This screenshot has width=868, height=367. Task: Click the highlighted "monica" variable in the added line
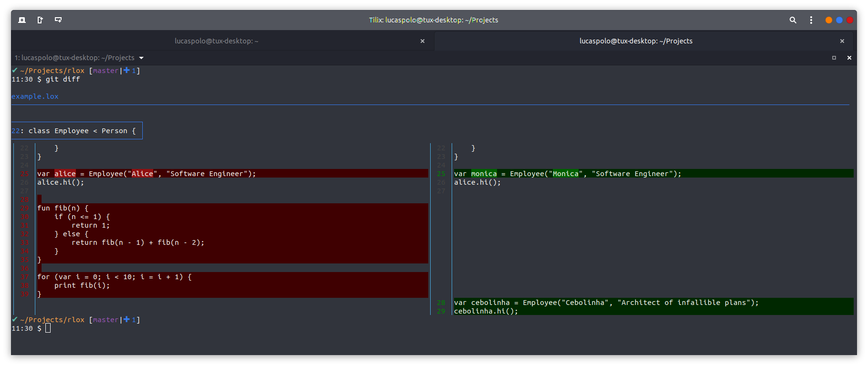(x=484, y=174)
